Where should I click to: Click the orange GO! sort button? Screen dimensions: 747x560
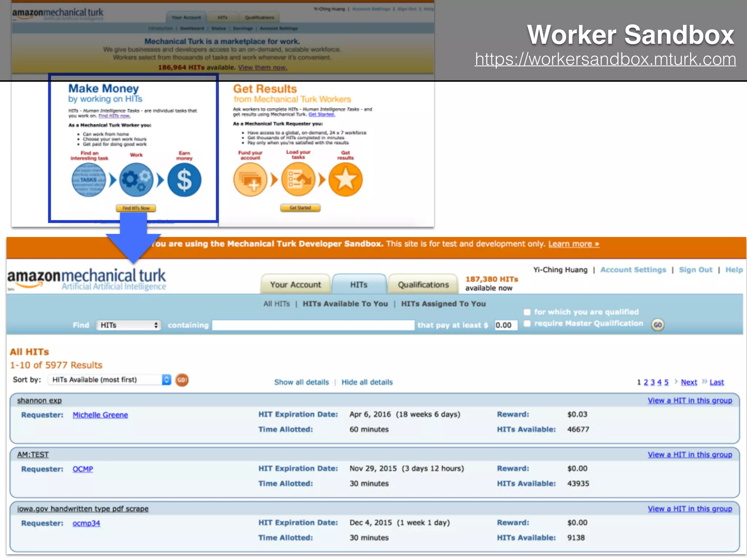pos(182,380)
